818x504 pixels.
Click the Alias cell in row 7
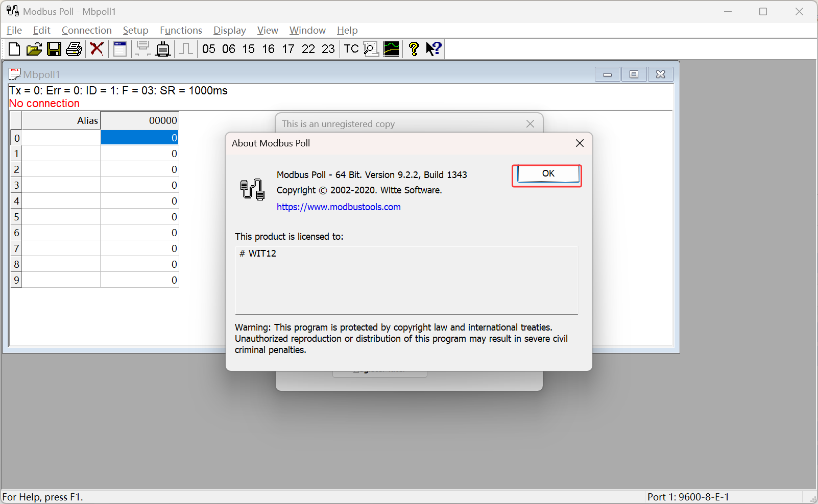click(x=61, y=248)
